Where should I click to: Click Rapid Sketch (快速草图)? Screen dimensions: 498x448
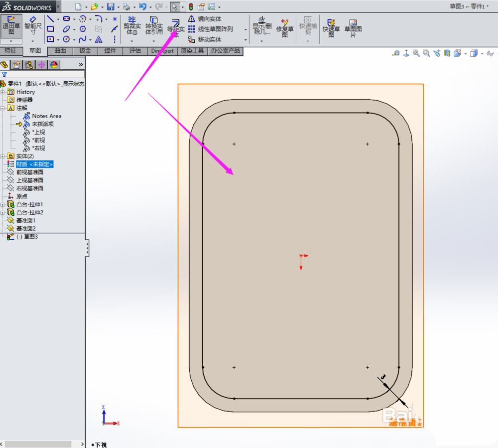tap(331, 27)
